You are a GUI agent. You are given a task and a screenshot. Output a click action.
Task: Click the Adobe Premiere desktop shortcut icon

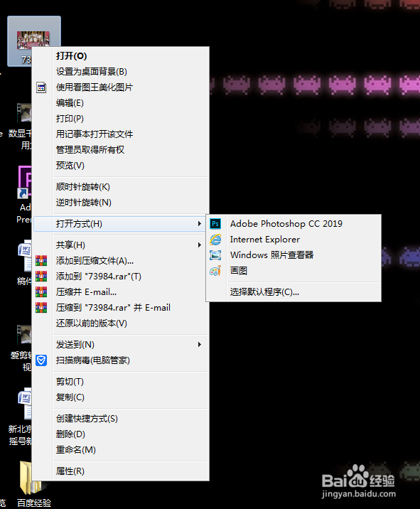pyautogui.click(x=24, y=182)
